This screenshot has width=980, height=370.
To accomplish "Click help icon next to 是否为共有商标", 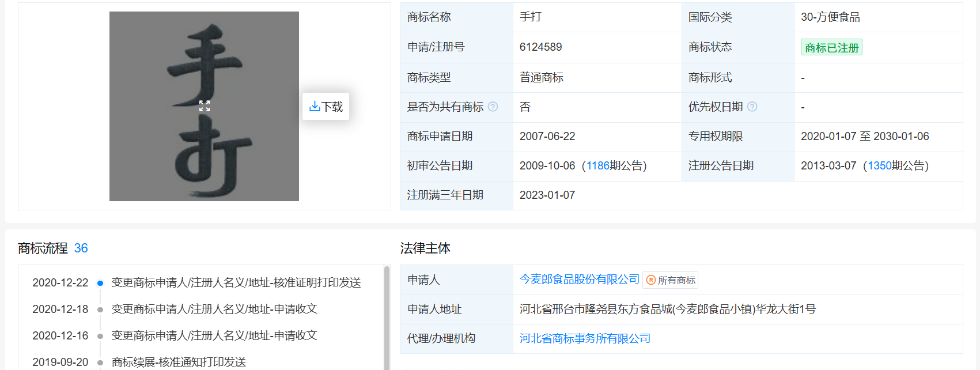I will pos(493,107).
